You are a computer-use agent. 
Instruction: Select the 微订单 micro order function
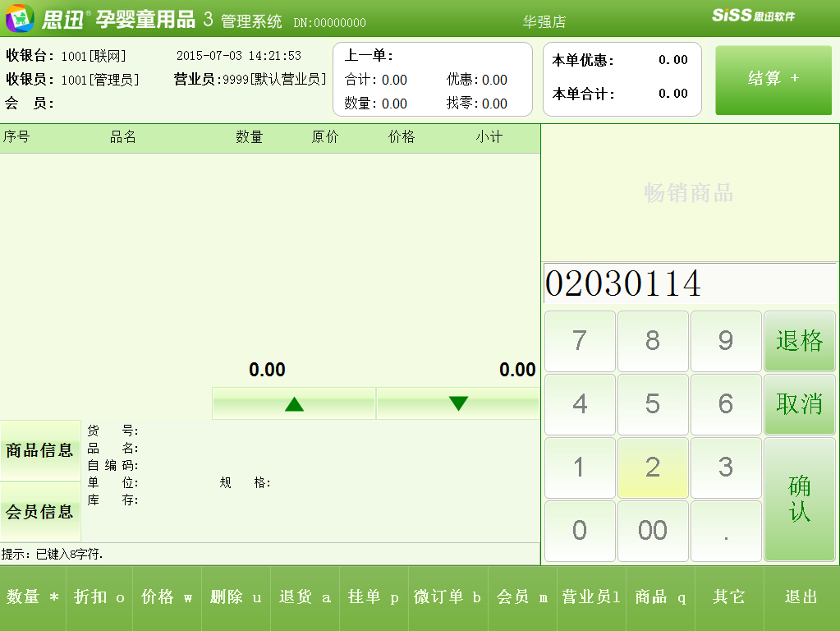point(446,598)
